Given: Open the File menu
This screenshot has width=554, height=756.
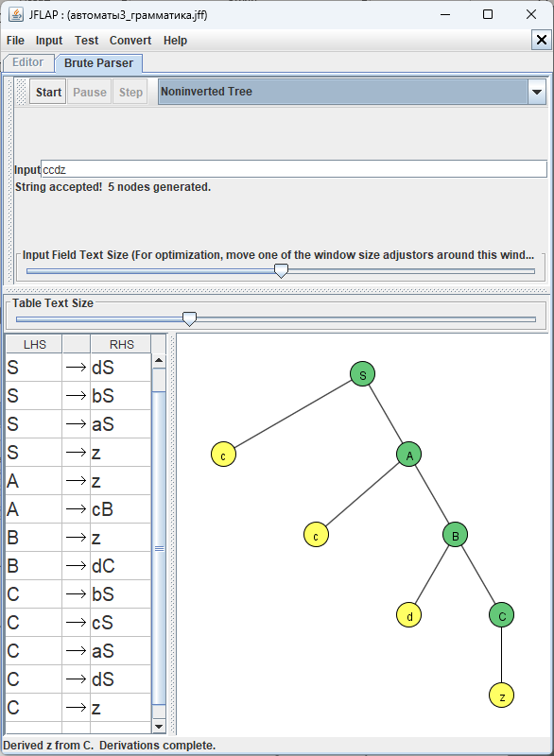Looking at the screenshot, I should coord(15,41).
